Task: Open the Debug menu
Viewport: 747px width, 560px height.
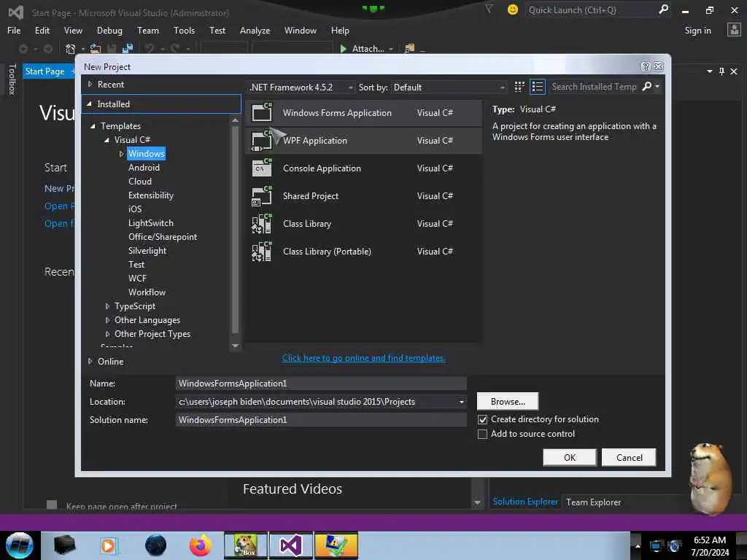Action: pos(109,31)
